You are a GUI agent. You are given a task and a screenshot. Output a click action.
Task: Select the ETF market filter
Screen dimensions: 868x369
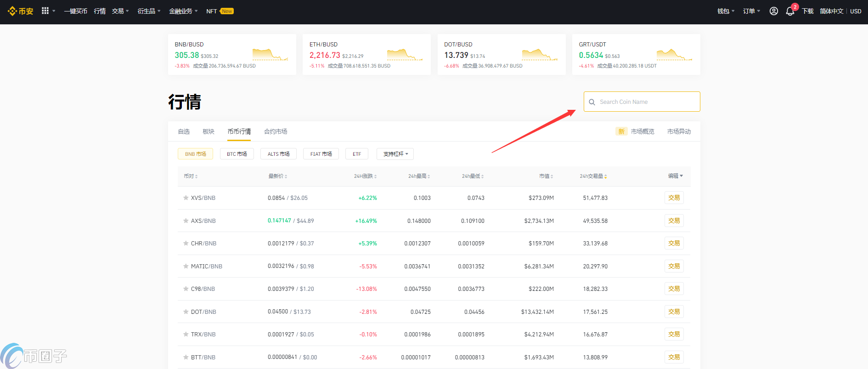[357, 154]
